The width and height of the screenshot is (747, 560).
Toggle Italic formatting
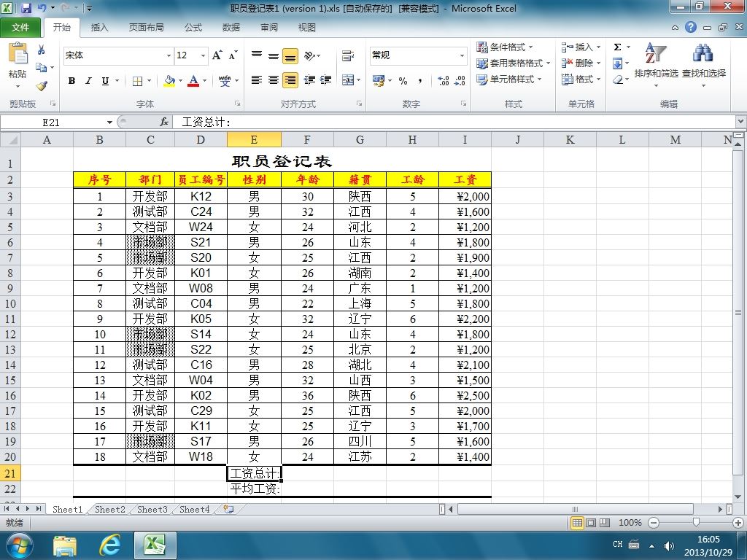tap(88, 81)
